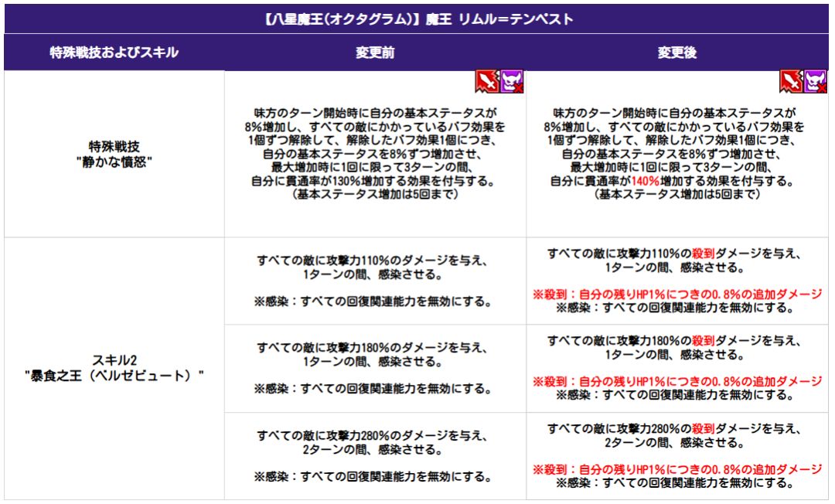This screenshot has width=835, height=504.
Task: Click the red sword icon in 変更後 column
Action: click(792, 81)
